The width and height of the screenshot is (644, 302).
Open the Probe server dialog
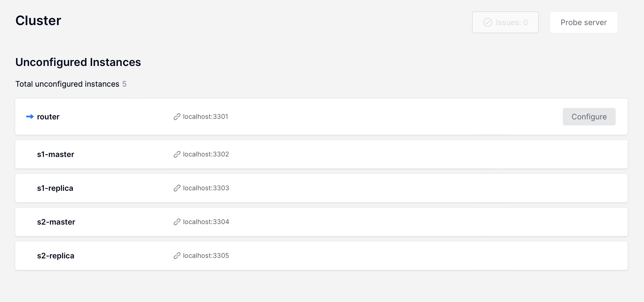[584, 22]
